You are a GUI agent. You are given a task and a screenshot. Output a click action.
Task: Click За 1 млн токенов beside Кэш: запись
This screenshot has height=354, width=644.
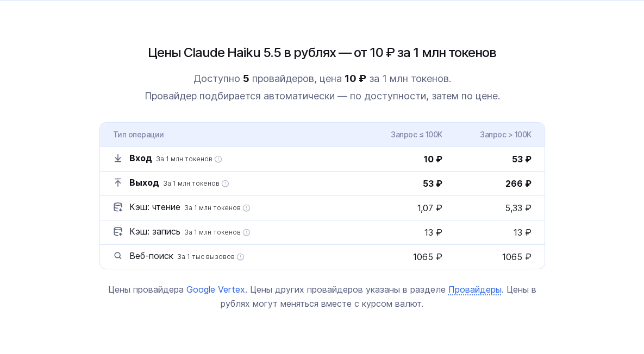[212, 232]
